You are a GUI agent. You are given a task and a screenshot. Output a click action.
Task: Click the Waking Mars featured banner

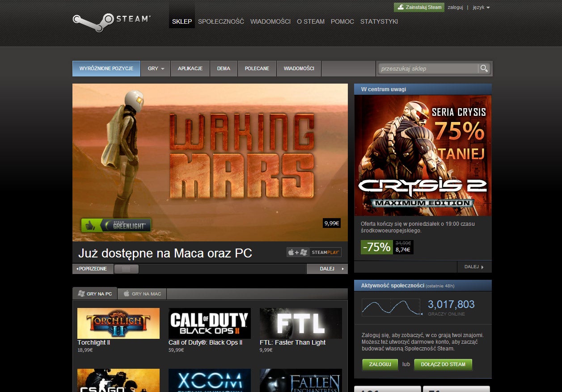pos(210,162)
